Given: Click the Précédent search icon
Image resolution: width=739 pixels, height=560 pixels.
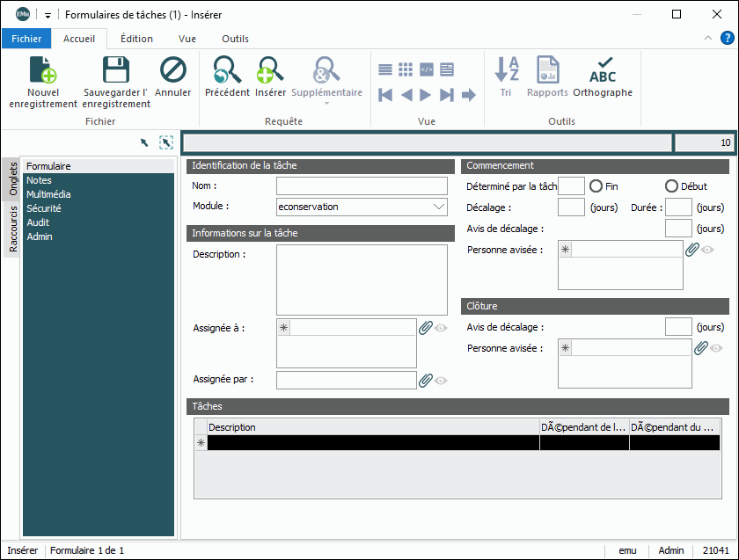Looking at the screenshot, I should click(227, 71).
